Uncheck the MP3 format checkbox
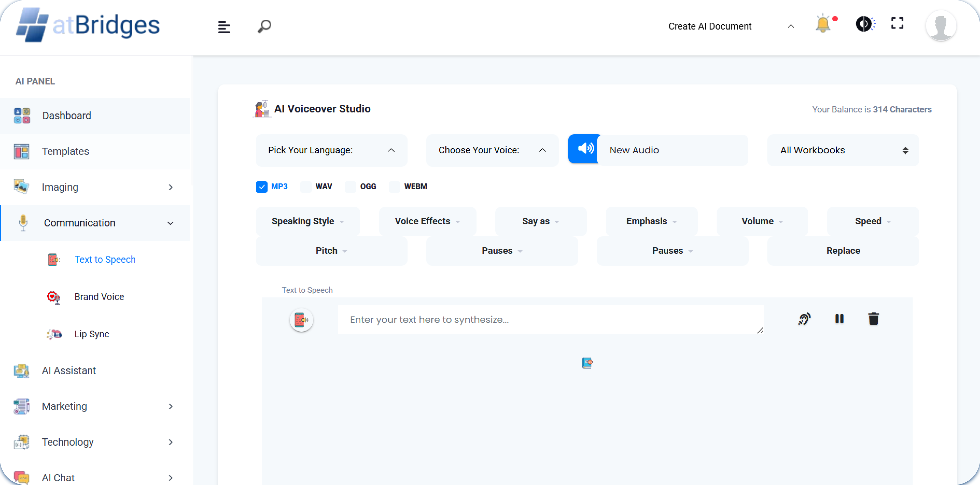Viewport: 980px width, 485px height. coord(261,187)
